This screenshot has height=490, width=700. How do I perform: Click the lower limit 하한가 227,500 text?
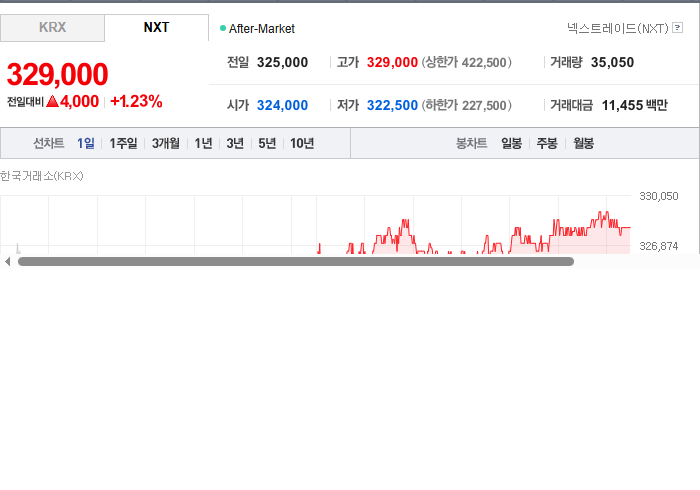coord(467,105)
